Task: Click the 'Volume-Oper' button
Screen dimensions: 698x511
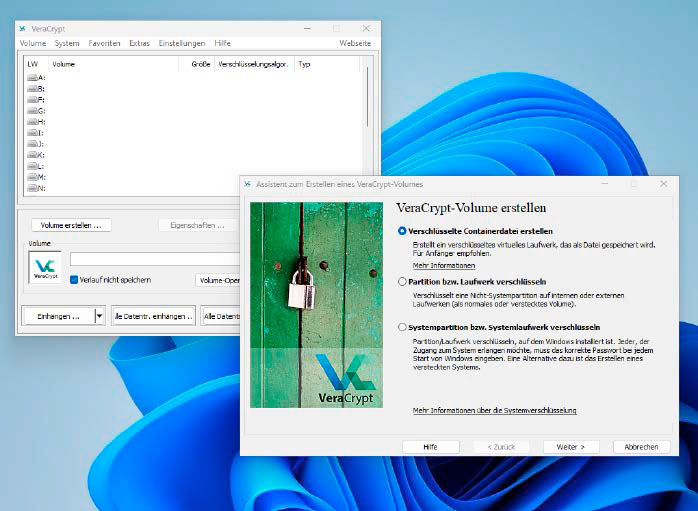Action: click(218, 280)
